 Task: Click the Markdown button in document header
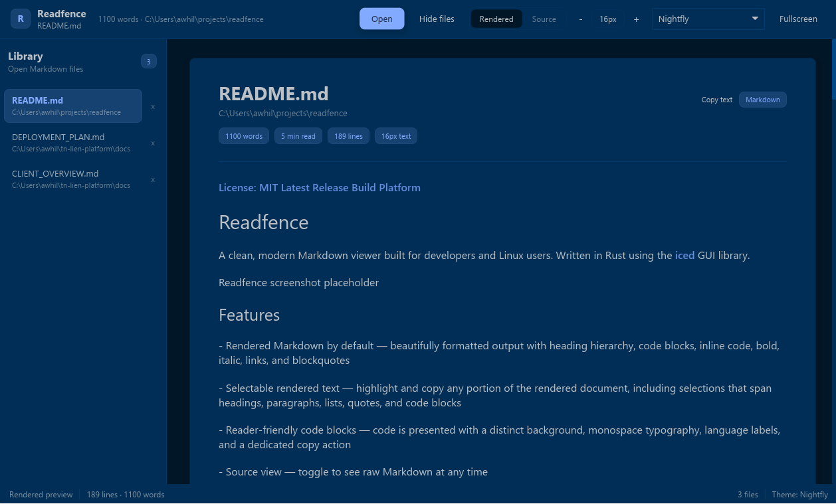[763, 100]
